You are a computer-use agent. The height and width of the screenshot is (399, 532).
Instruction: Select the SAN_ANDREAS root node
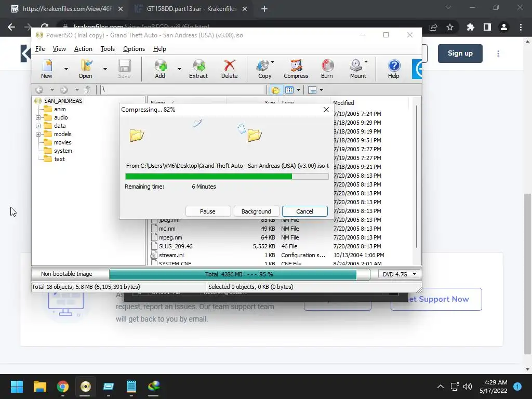[x=63, y=101]
